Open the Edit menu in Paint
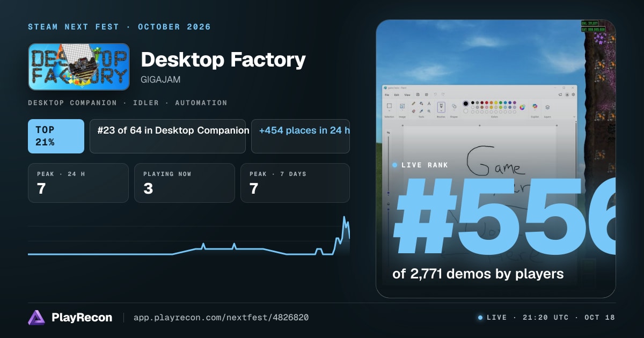 click(397, 95)
